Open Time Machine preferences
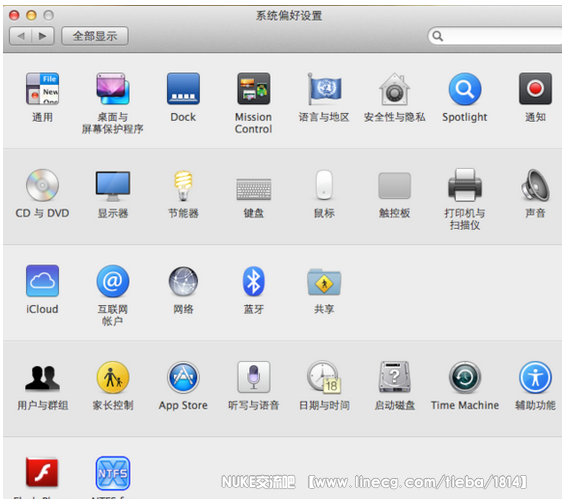562x499 pixels. (465, 377)
